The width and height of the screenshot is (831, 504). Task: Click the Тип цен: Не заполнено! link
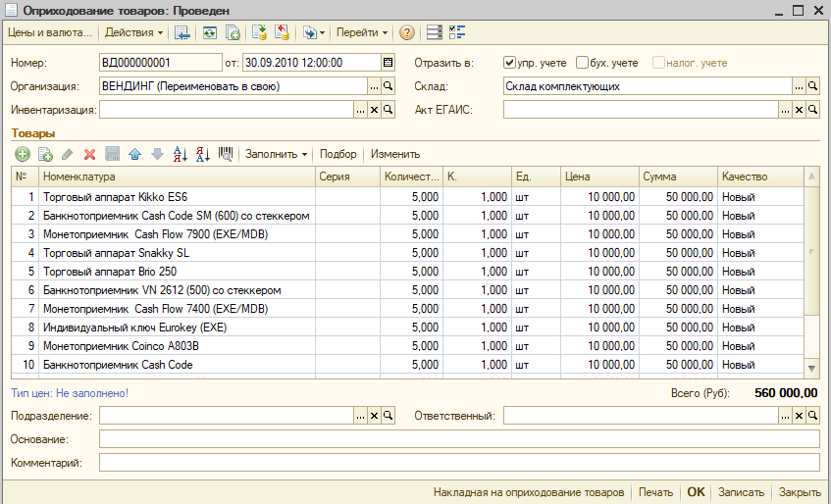coord(70,393)
